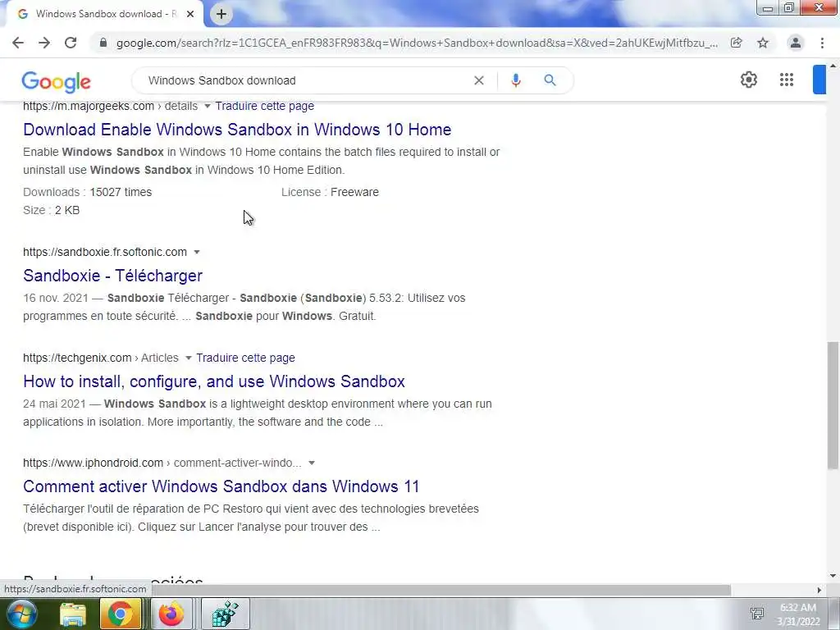Image resolution: width=840 pixels, height=630 pixels.
Task: Expand iphondroid result options arrow
Action: tap(311, 463)
